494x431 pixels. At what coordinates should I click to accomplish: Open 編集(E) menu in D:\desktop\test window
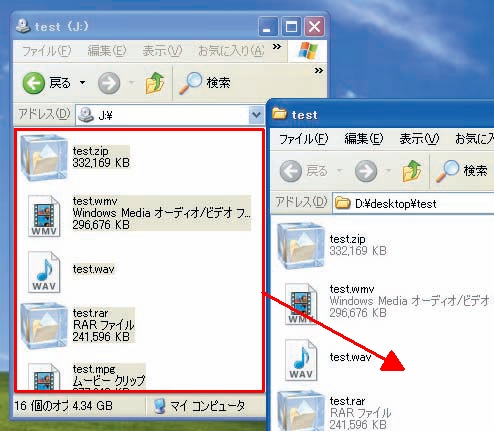[x=364, y=139]
